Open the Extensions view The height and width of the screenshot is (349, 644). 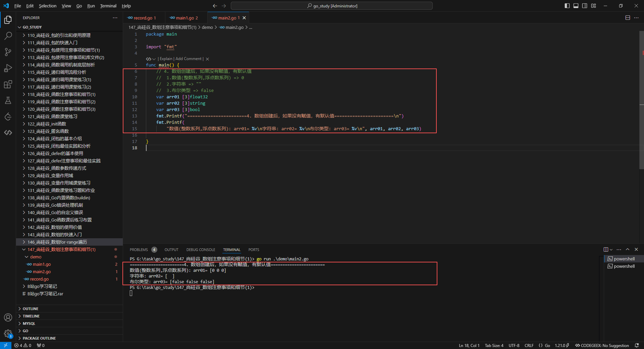(8, 84)
